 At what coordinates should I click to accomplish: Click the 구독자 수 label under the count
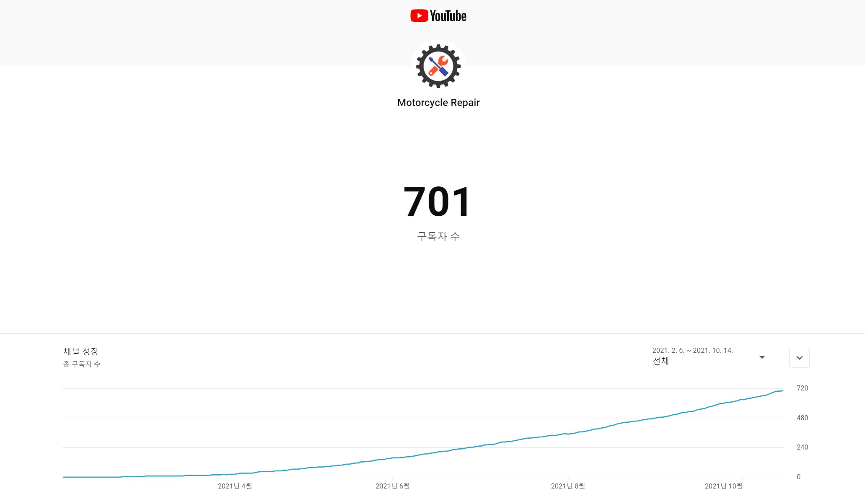point(438,237)
